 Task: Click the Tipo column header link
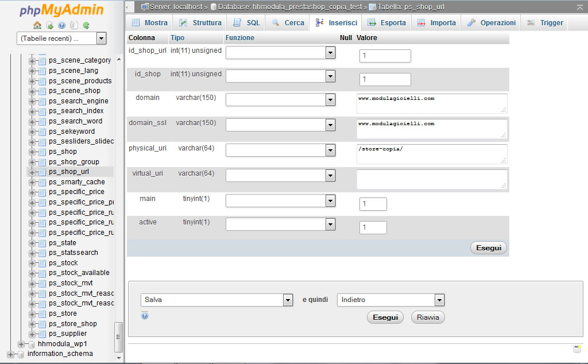[177, 38]
